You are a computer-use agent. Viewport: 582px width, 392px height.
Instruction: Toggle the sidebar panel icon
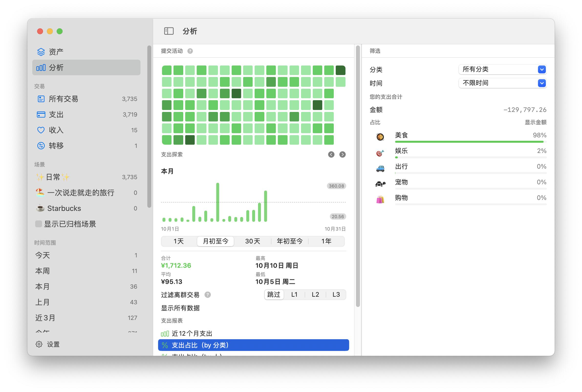pos(169,31)
